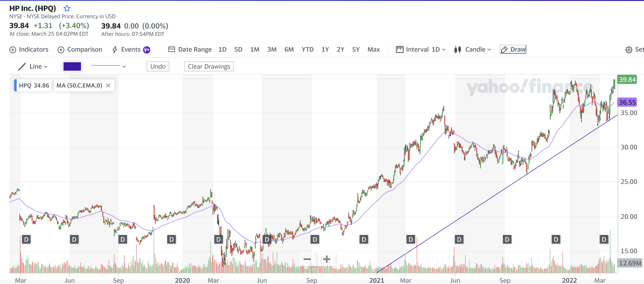Click the dividend D marker near Jun 2021
Viewport: 644px width, 284px height.
coord(459,239)
